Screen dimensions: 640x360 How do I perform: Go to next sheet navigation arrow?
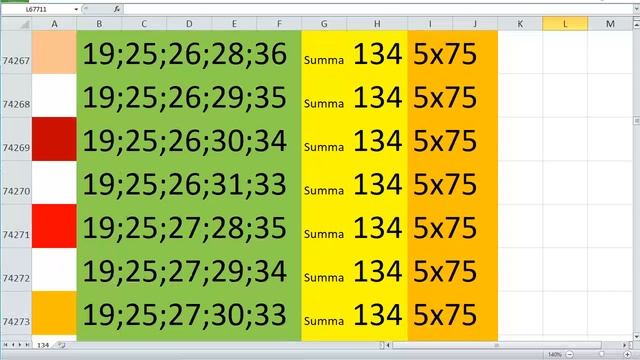(x=20, y=345)
